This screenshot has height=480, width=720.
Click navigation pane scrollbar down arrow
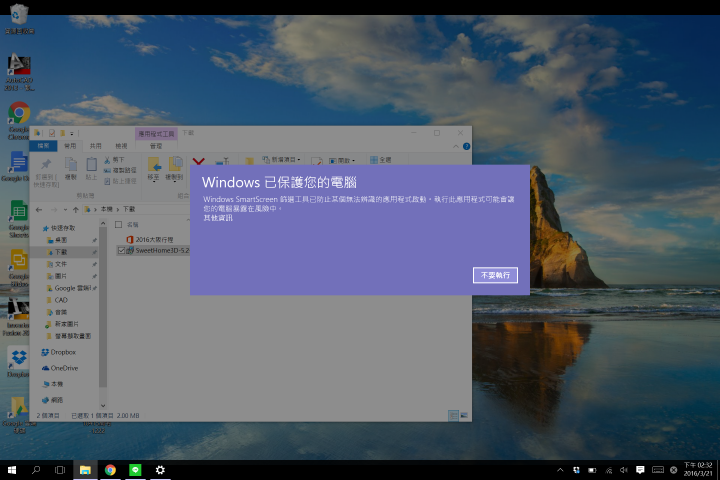(103, 406)
